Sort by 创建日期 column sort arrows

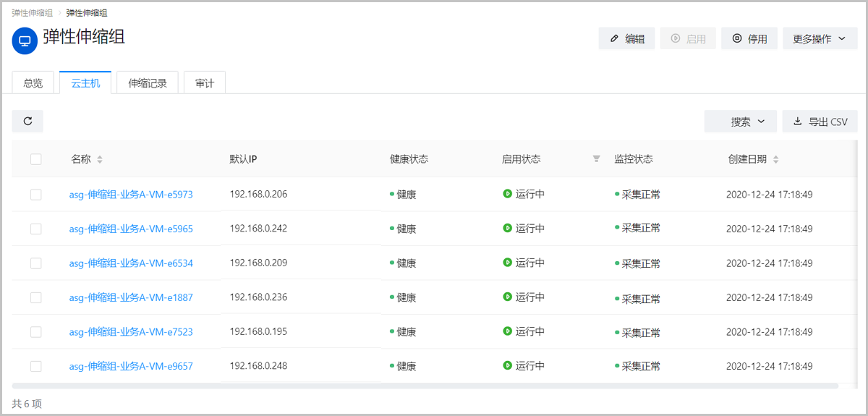[775, 159]
